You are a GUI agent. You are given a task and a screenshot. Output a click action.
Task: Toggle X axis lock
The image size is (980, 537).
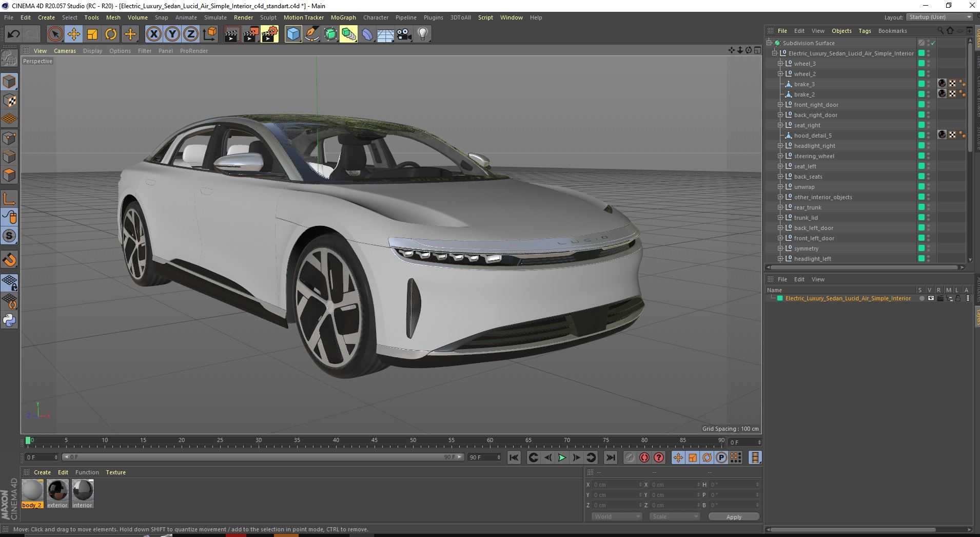[x=153, y=34]
